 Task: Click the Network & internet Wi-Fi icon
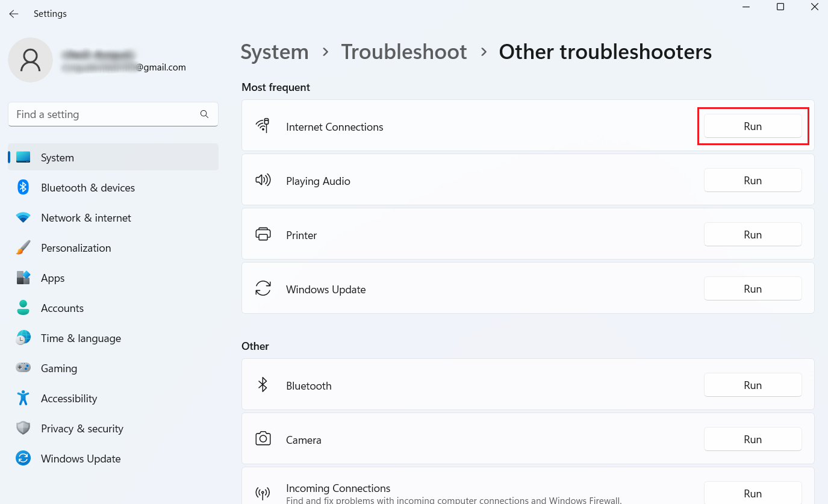pos(23,218)
